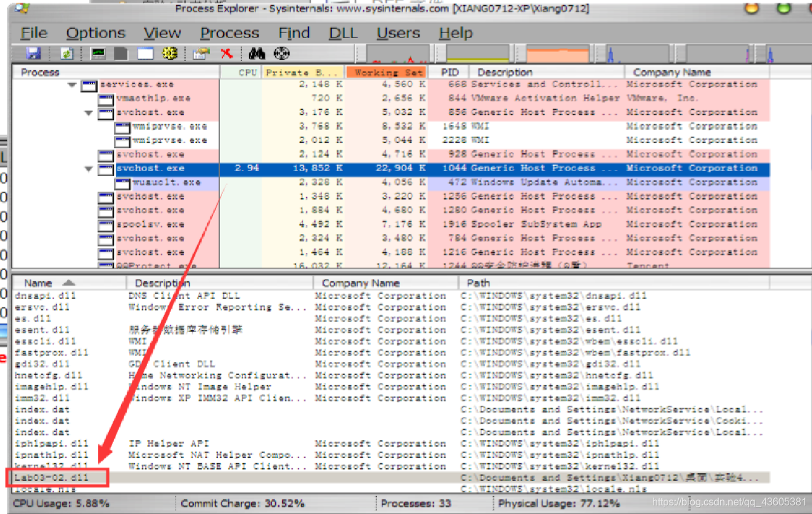Viewport: 812px width, 514px height.
Task: Click icon of svchost.exe PID 784
Action: [x=106, y=238]
